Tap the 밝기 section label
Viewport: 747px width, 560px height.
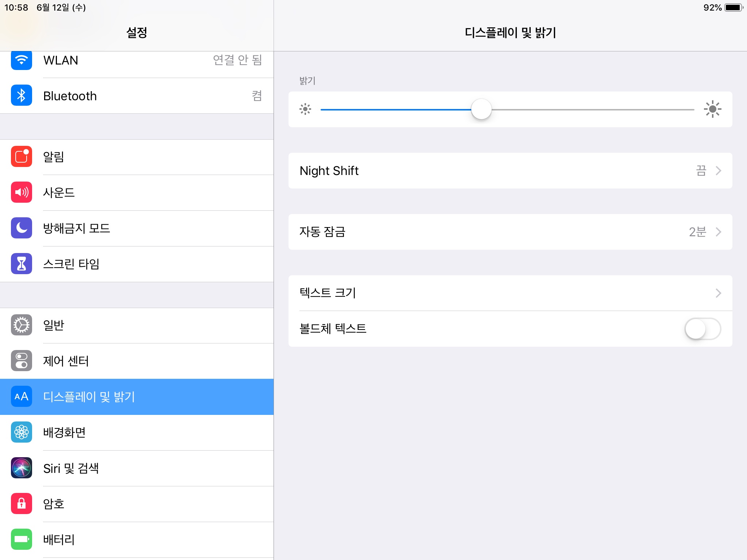click(x=307, y=81)
